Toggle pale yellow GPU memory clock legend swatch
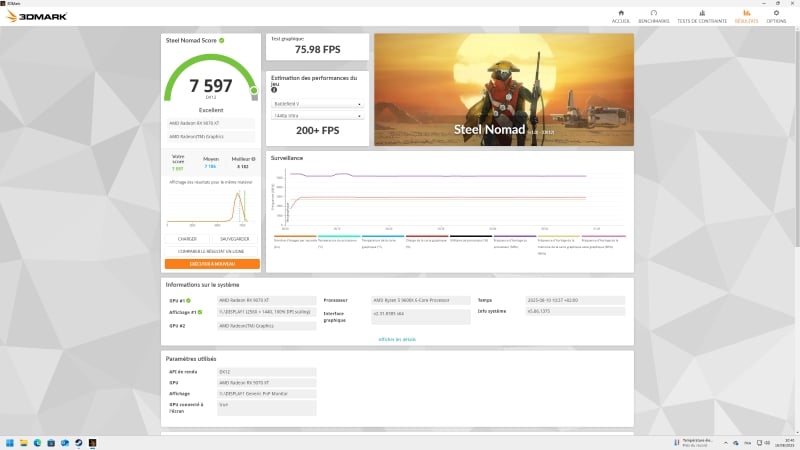Screen dimensions: 800x450 point(559,236)
